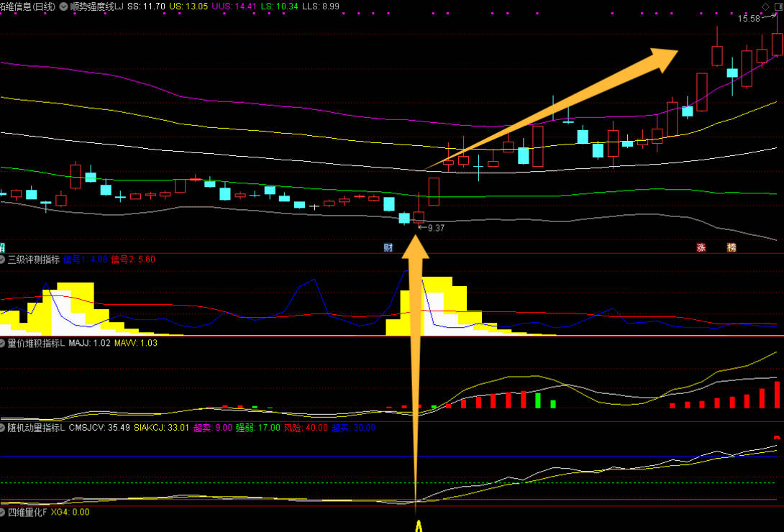Select the 随机动量指标L indicator name

point(37,428)
